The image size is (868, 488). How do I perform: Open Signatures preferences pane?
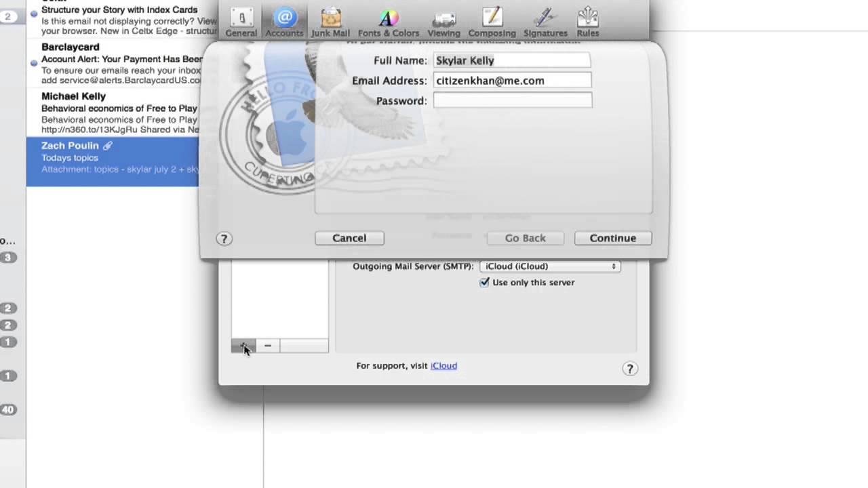[545, 21]
